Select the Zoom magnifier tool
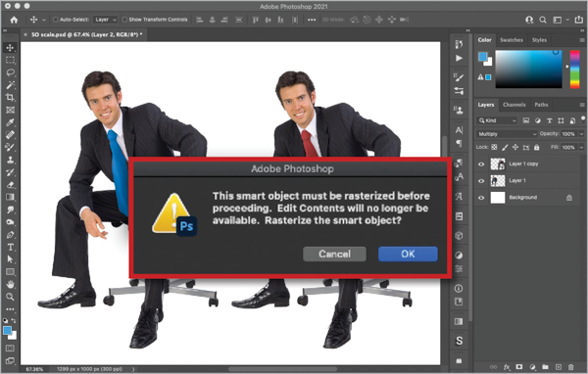Screen dimensions: 588x374 (10, 297)
